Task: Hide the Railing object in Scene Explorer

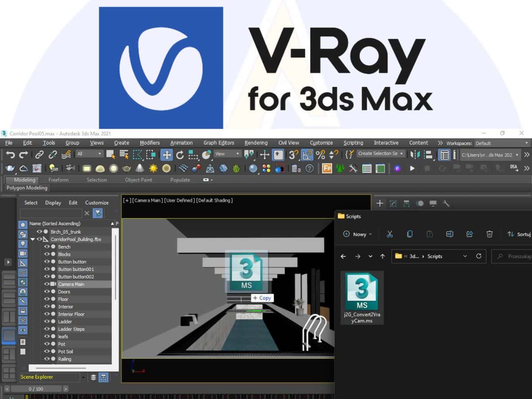Action: click(47, 359)
